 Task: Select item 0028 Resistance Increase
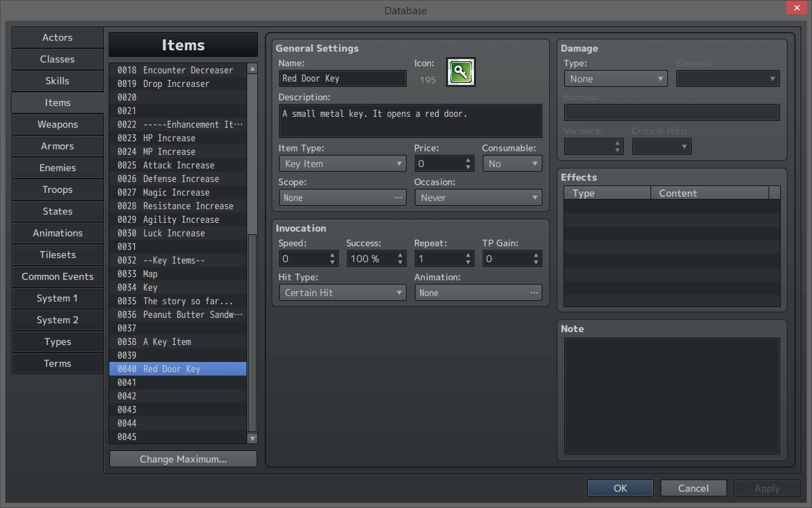pos(178,206)
